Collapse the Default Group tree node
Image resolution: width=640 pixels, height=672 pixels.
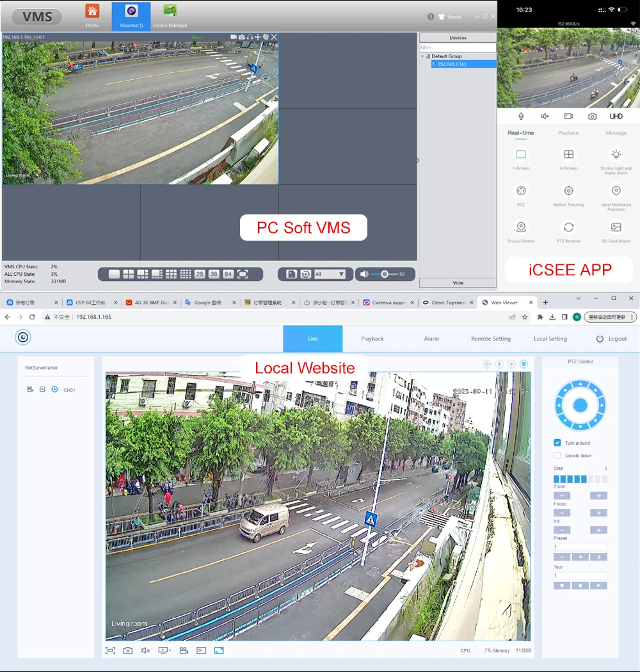coord(422,56)
